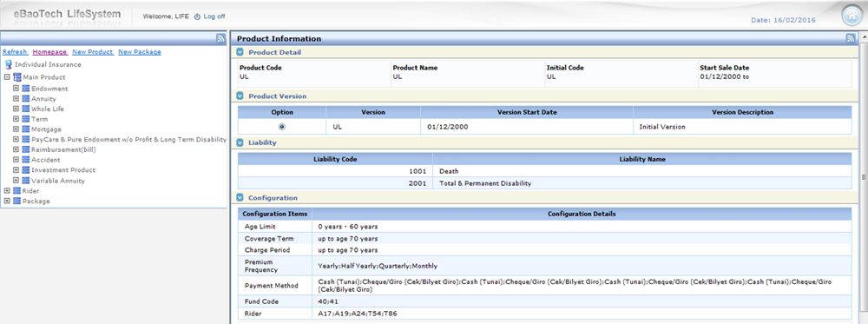
Task: Expand the Endowment tree node
Action: (x=16, y=89)
